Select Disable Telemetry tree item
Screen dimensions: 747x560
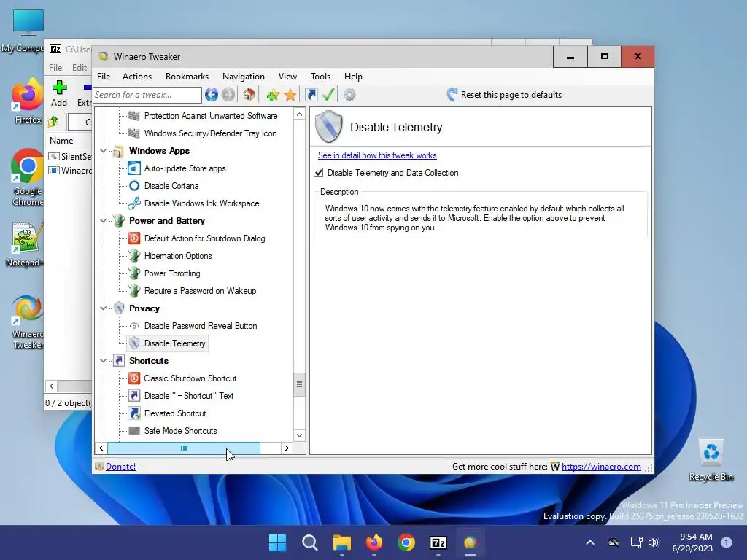[x=175, y=343]
